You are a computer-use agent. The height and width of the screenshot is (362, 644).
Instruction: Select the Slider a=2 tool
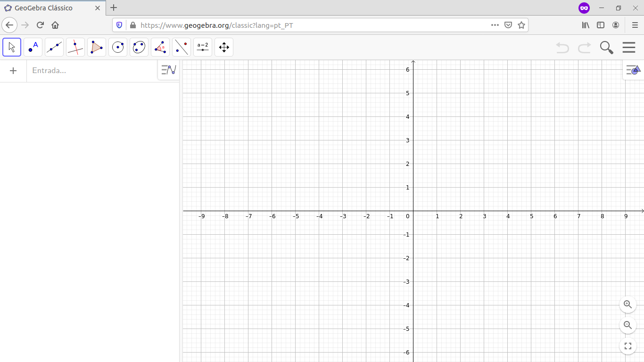(x=203, y=47)
